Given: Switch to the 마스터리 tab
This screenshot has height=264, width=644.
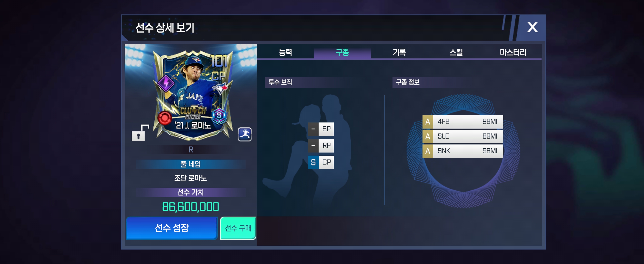Looking at the screenshot, I should 513,52.
